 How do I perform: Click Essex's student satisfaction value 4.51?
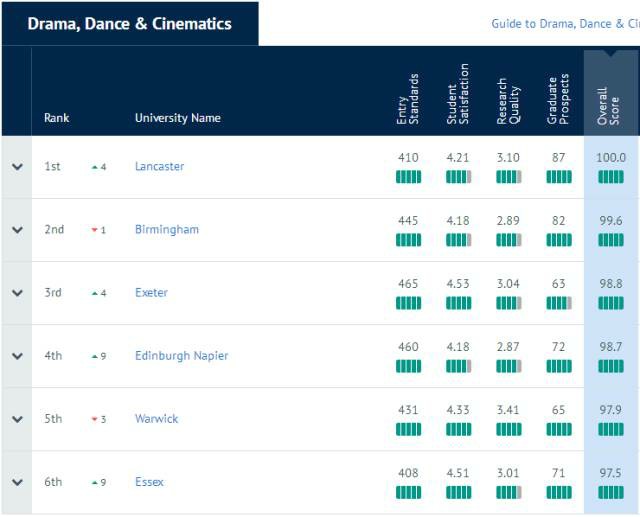pyautogui.click(x=458, y=473)
